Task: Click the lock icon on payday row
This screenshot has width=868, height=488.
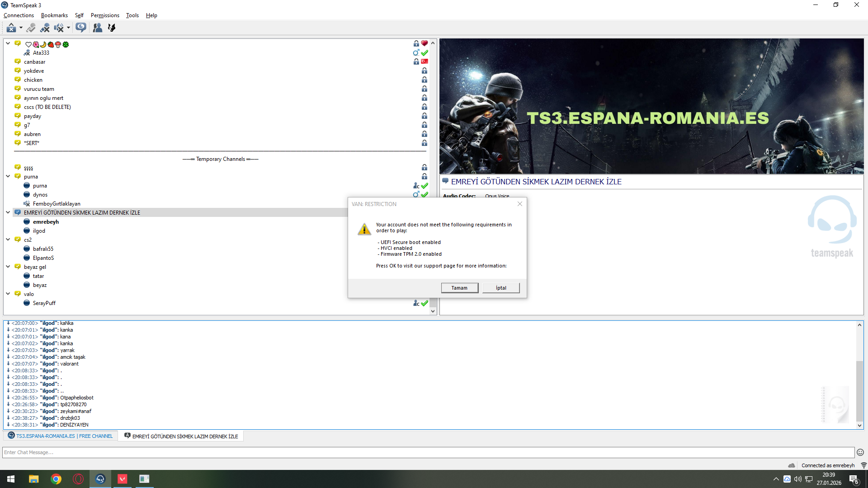Action: (425, 116)
